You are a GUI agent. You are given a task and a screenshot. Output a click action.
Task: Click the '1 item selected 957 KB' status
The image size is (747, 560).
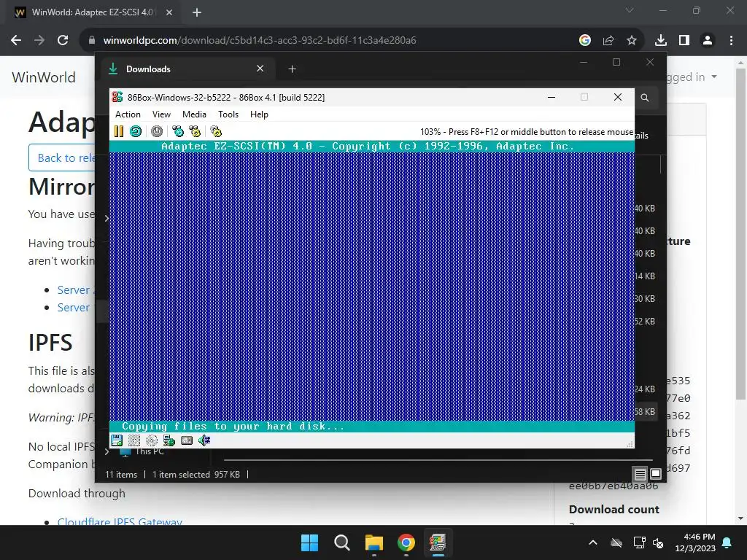point(196,474)
